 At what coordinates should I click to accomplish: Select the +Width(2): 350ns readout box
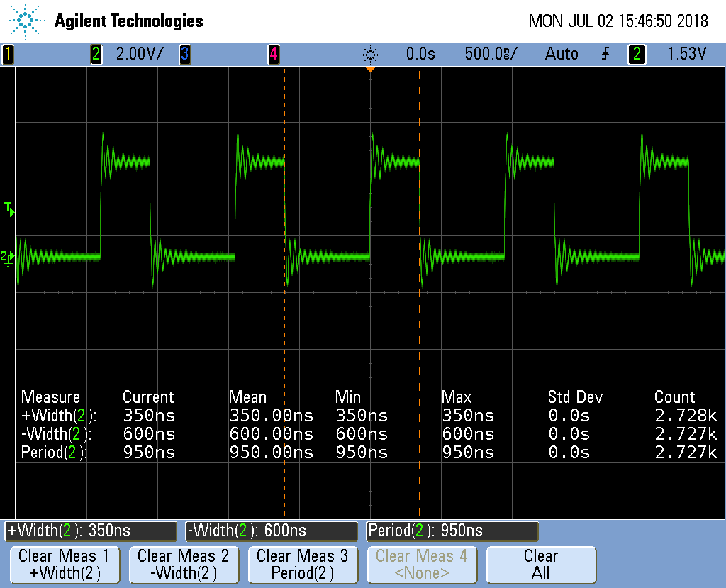(x=91, y=531)
